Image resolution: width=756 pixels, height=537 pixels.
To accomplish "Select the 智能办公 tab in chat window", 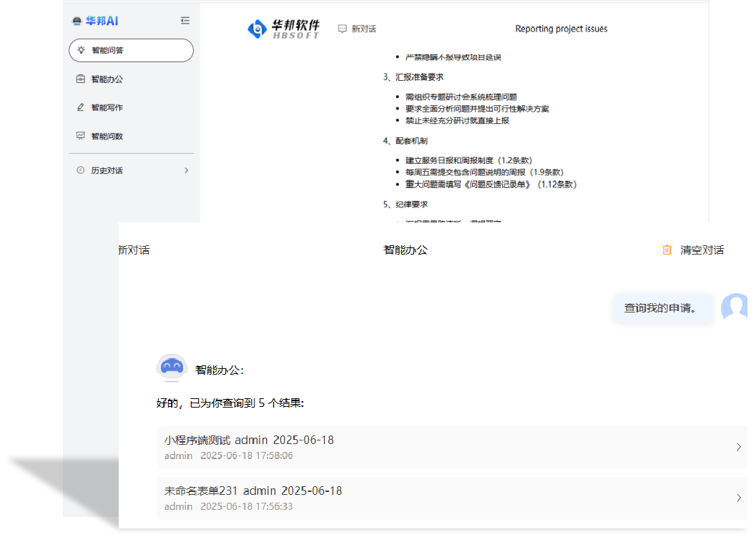I will pos(404,250).
